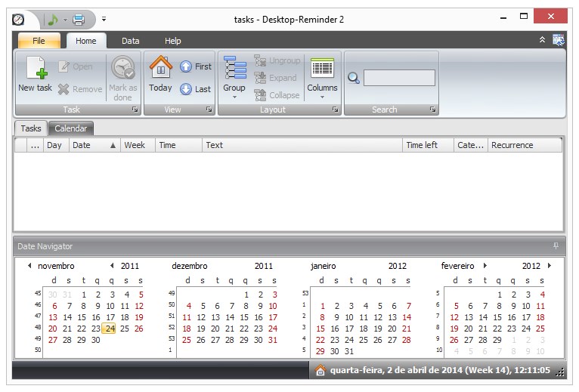Select 31 in dezembro 2011
This screenshot has height=392, width=579.
point(273,340)
